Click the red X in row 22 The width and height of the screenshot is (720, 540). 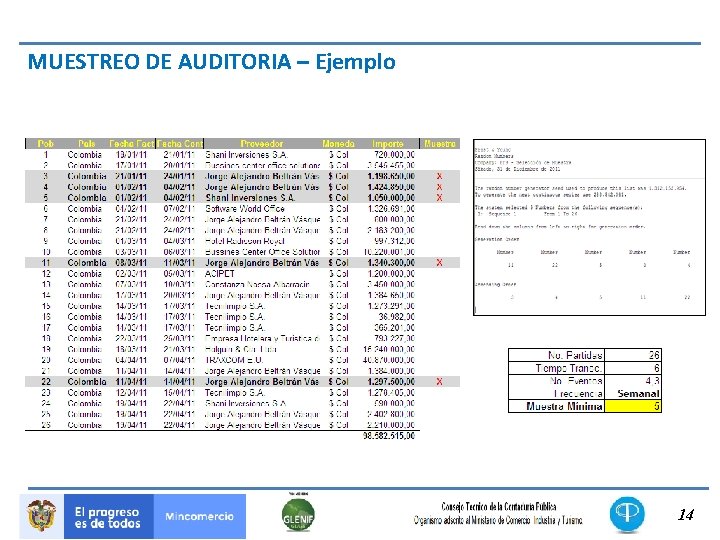coord(439,382)
